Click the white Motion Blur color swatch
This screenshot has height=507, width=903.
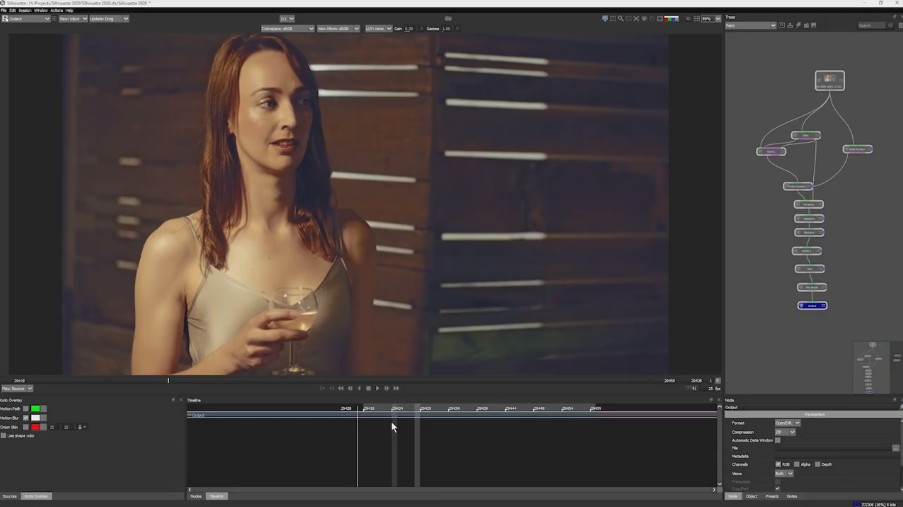(x=36, y=418)
